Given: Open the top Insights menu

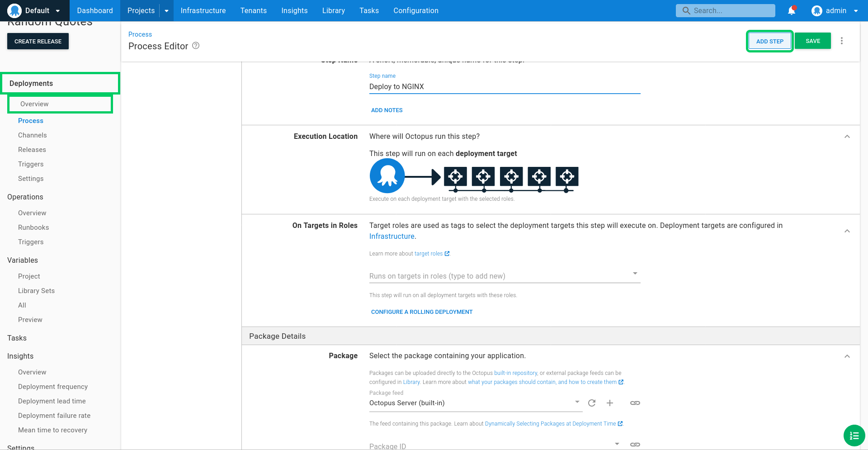Looking at the screenshot, I should pyautogui.click(x=294, y=10).
